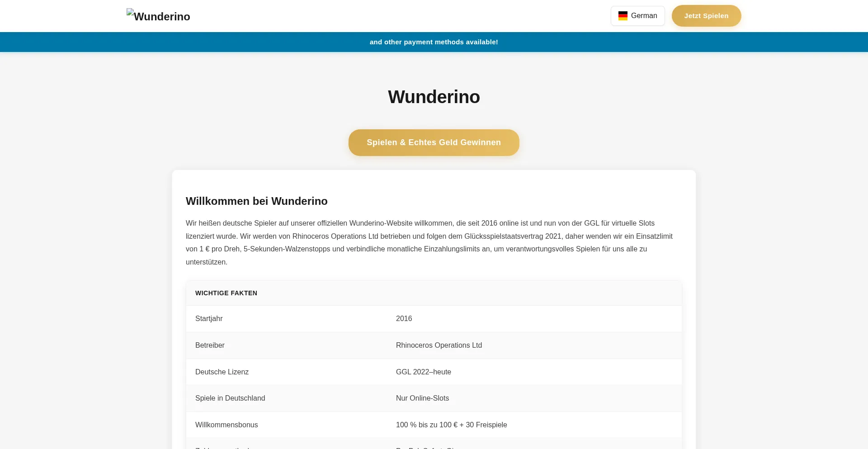Viewport: 868px width, 449px height.
Task: Click the Nur Online-Slots cell
Action: (x=534, y=398)
